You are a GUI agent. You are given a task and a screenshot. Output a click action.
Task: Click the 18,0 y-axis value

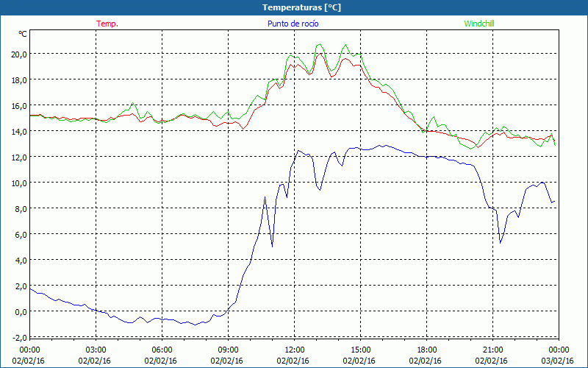20,80
